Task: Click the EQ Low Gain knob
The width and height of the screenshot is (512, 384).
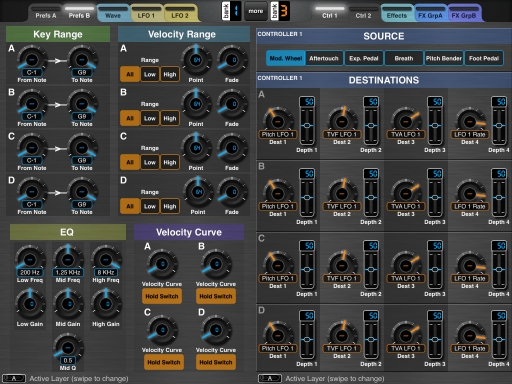Action: click(x=30, y=304)
